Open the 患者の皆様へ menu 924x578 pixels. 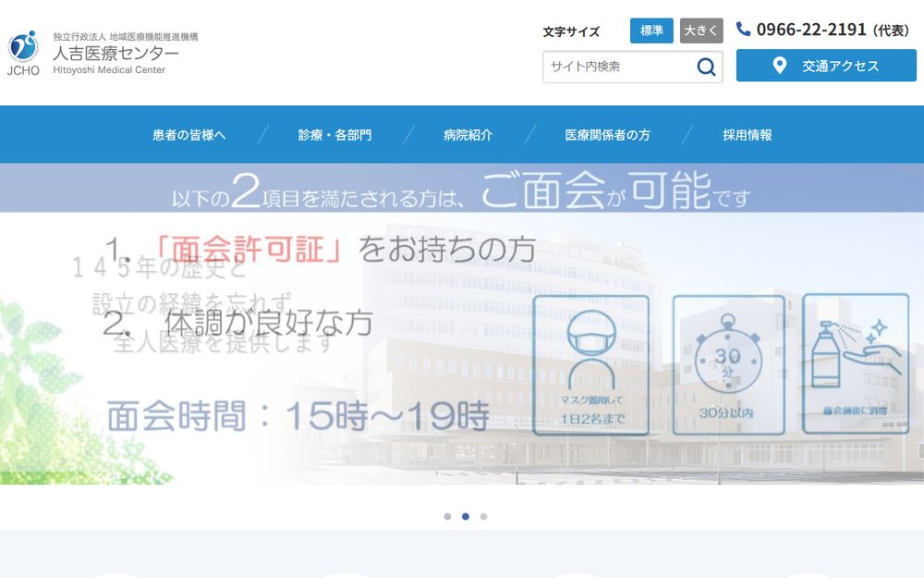(189, 135)
